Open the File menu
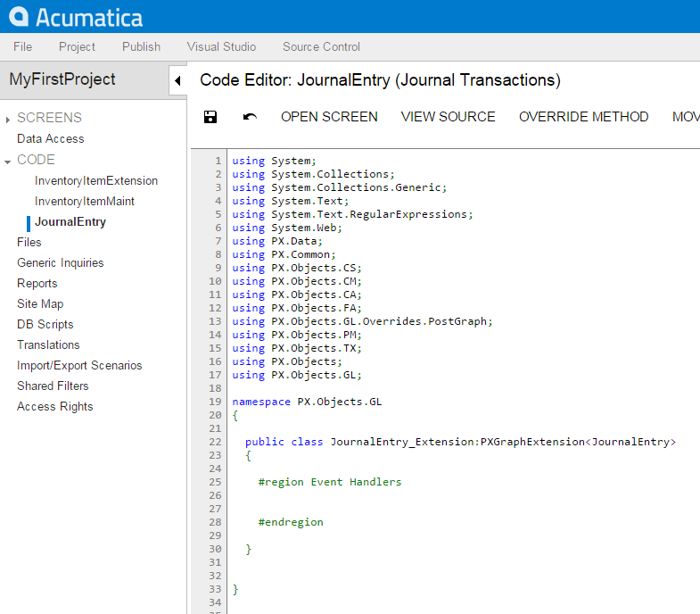 pyautogui.click(x=23, y=46)
